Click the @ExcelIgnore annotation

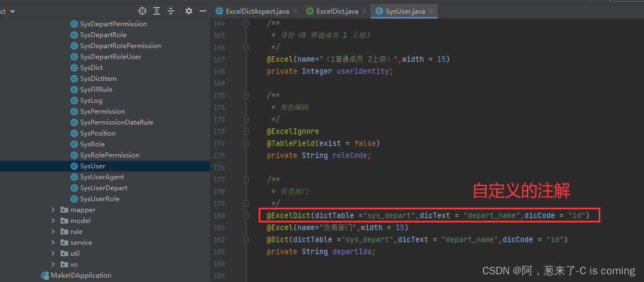click(293, 131)
